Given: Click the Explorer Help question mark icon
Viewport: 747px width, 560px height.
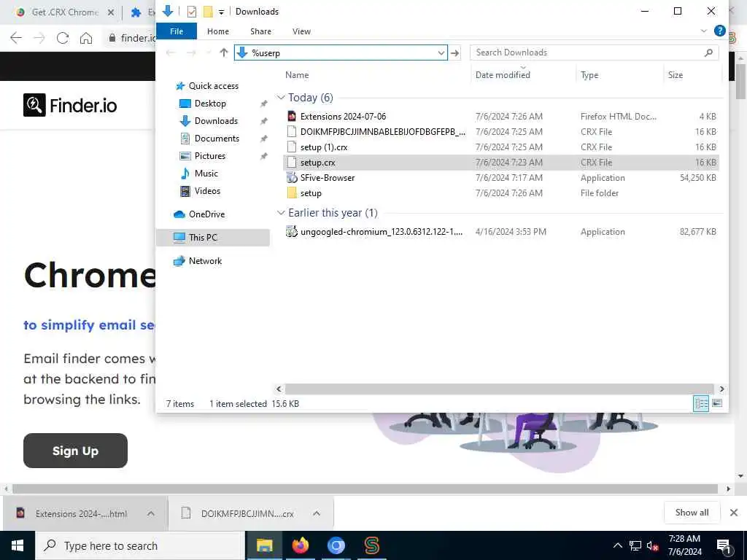Looking at the screenshot, I should [719, 31].
